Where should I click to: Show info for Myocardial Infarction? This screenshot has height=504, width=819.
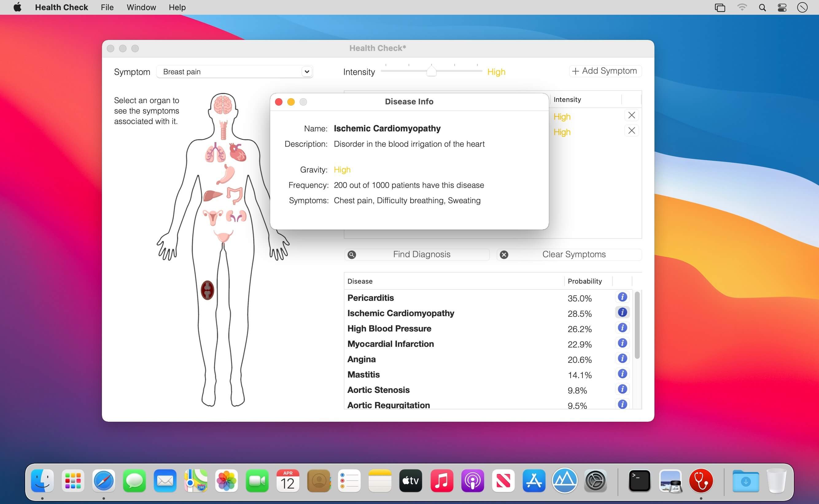click(622, 343)
